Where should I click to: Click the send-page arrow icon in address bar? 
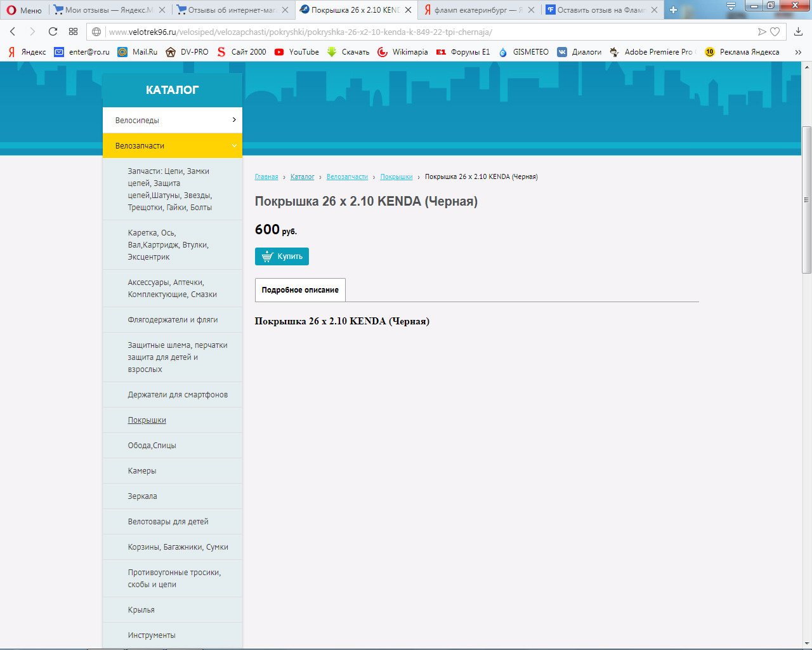[x=762, y=32]
